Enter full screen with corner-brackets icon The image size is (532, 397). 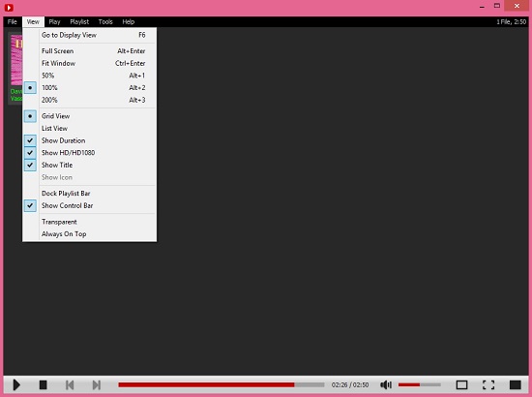coord(488,384)
